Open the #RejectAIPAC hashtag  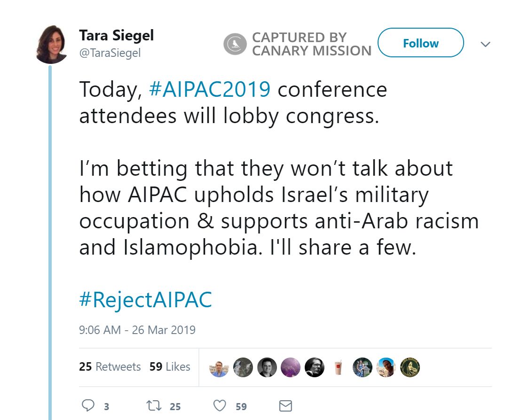(x=146, y=298)
